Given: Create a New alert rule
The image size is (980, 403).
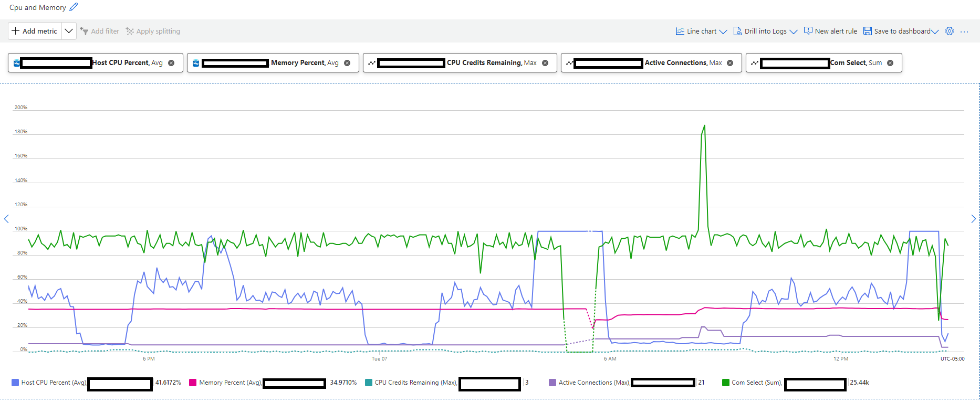Looking at the screenshot, I should click(x=830, y=31).
